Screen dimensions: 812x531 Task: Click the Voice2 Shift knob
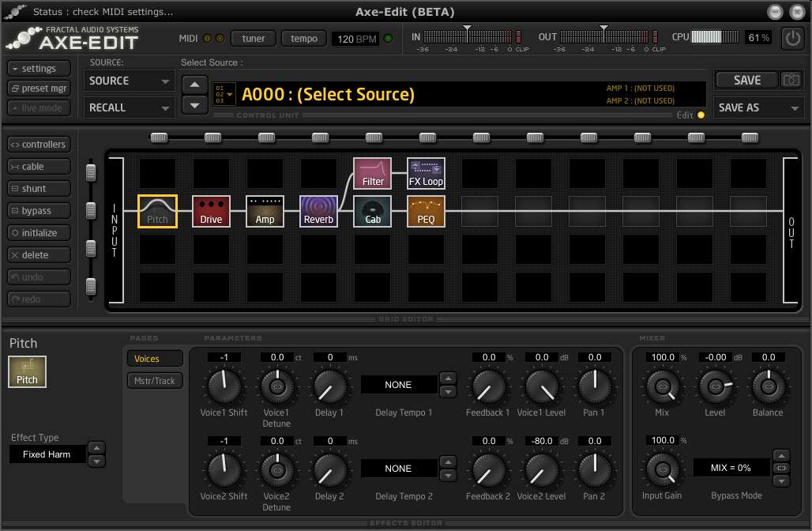click(x=224, y=470)
